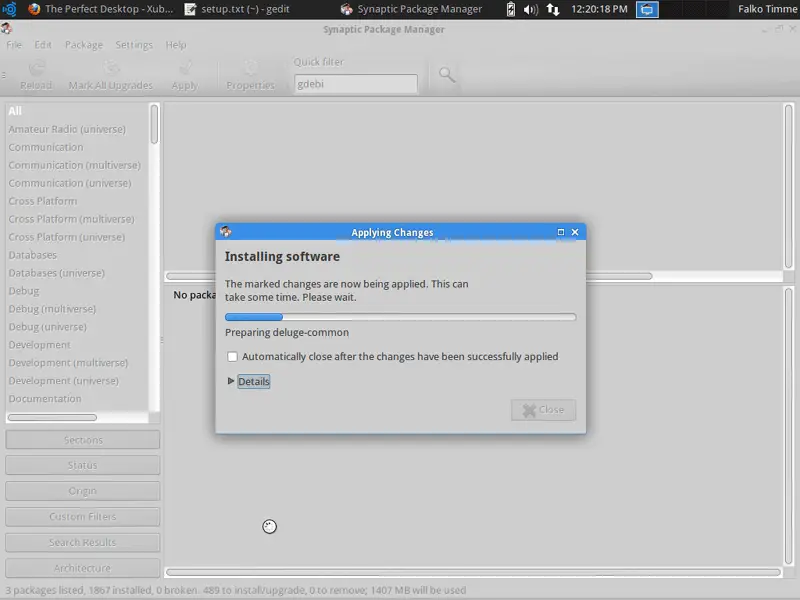Open the File menu
Image resolution: width=800 pixels, height=600 pixels.
(14, 45)
